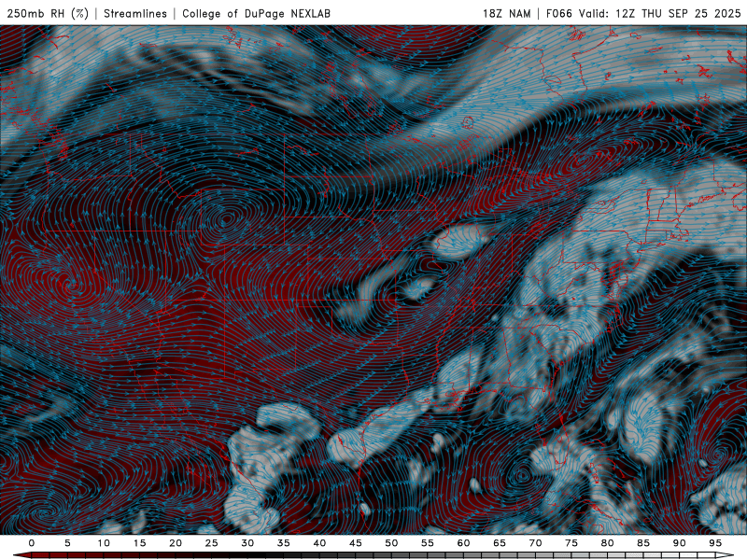Click the "65" value on the color scale
The height and width of the screenshot is (560, 747).
pyautogui.click(x=500, y=543)
